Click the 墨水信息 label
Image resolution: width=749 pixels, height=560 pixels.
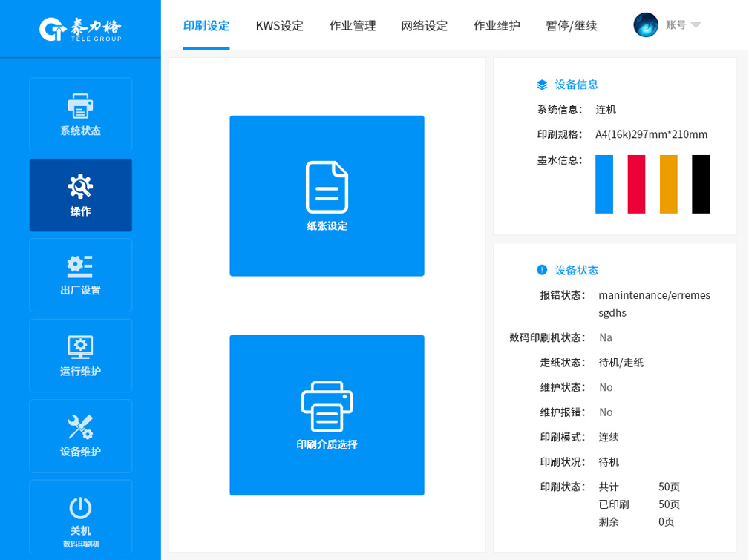click(x=560, y=160)
